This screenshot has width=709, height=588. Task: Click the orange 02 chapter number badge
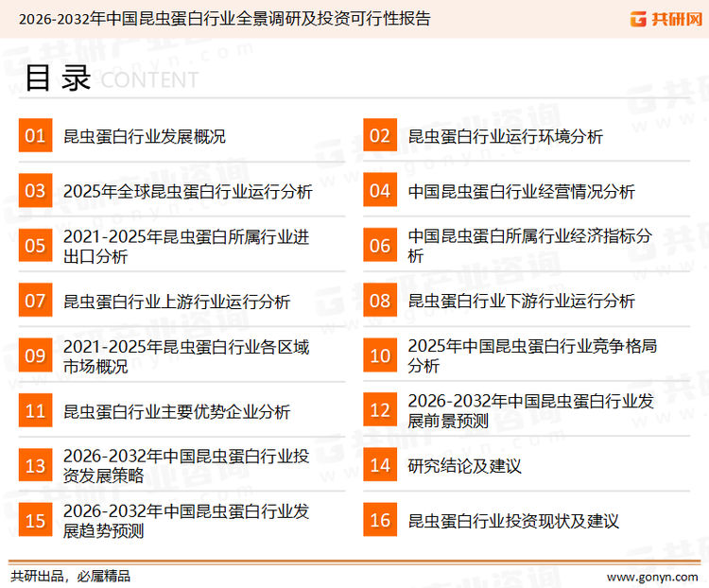pyautogui.click(x=380, y=137)
